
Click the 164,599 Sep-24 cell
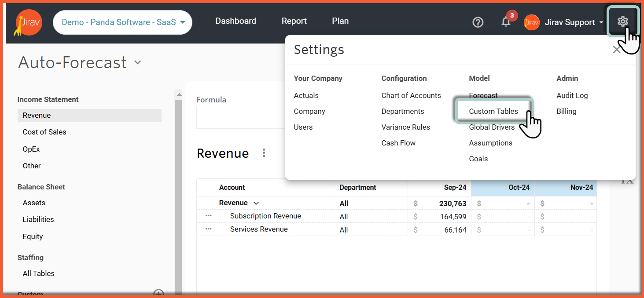point(439,216)
